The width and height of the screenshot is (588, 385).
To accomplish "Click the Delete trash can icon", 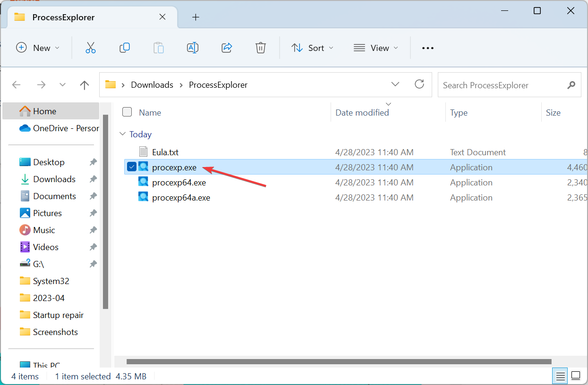I will [261, 48].
